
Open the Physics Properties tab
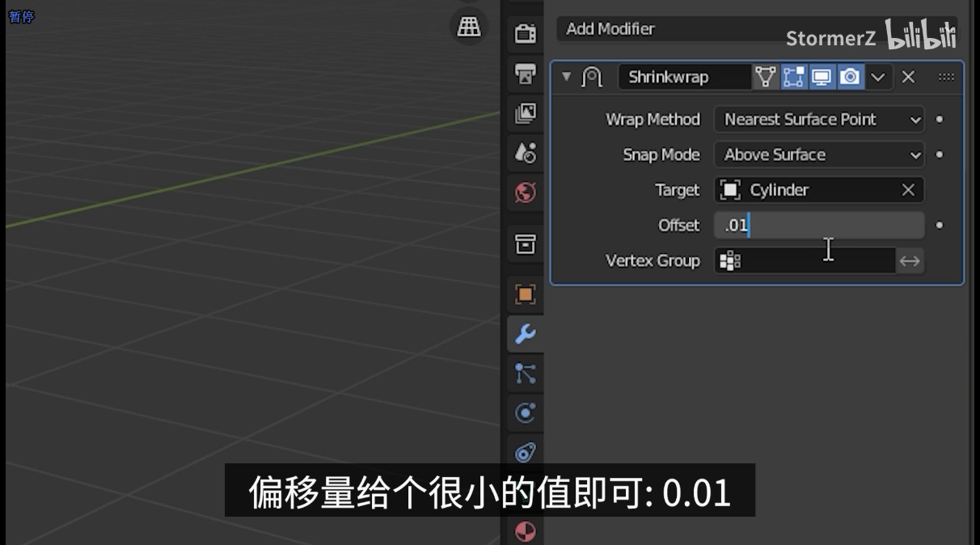(525, 413)
